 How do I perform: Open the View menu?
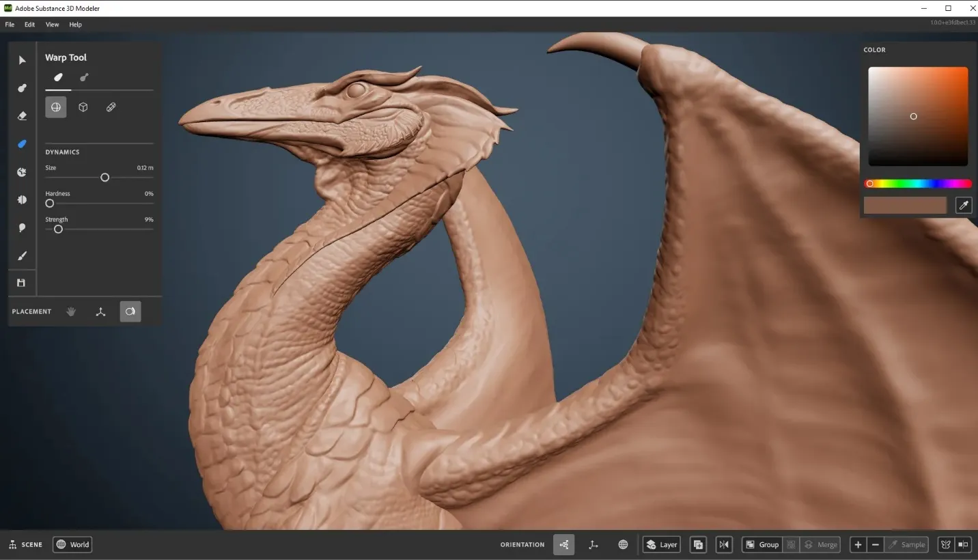coord(52,24)
